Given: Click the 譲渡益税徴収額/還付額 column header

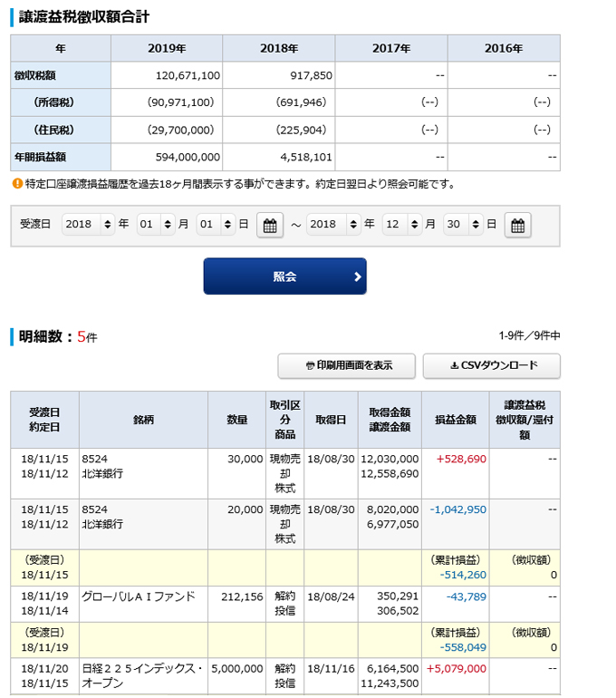Looking at the screenshot, I should (525, 420).
